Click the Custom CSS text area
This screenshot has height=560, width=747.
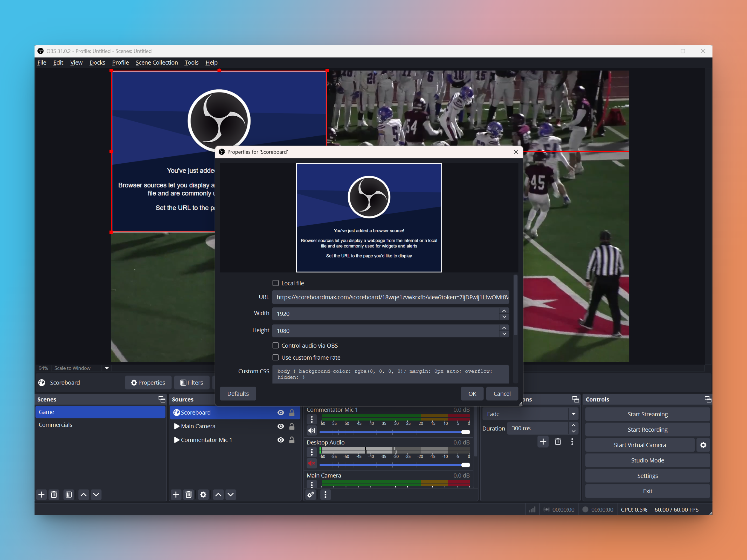click(391, 374)
